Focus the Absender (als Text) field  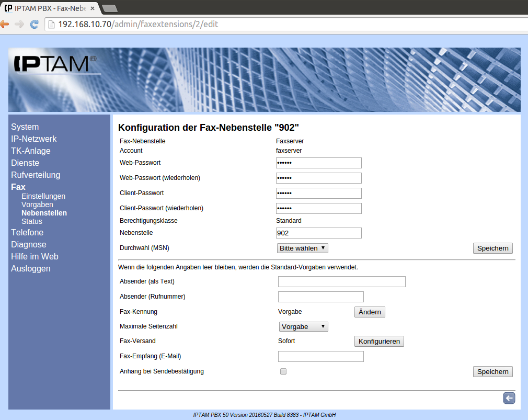click(341, 281)
